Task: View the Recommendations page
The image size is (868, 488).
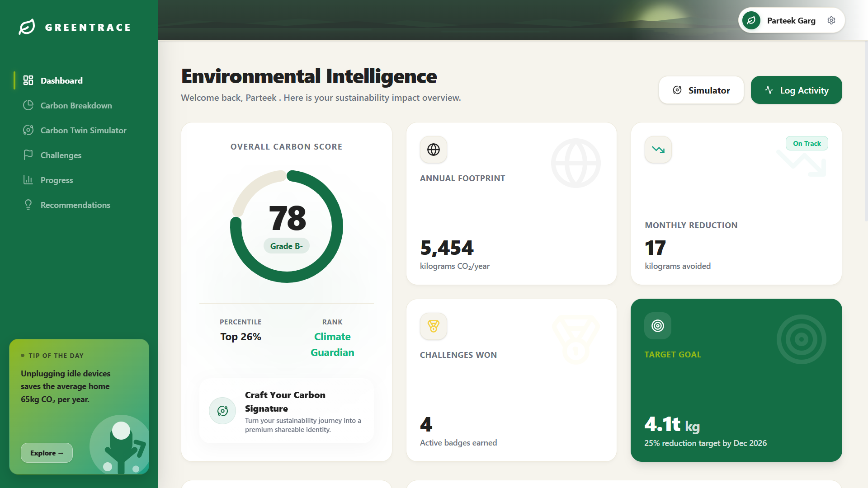Action: coord(81,205)
